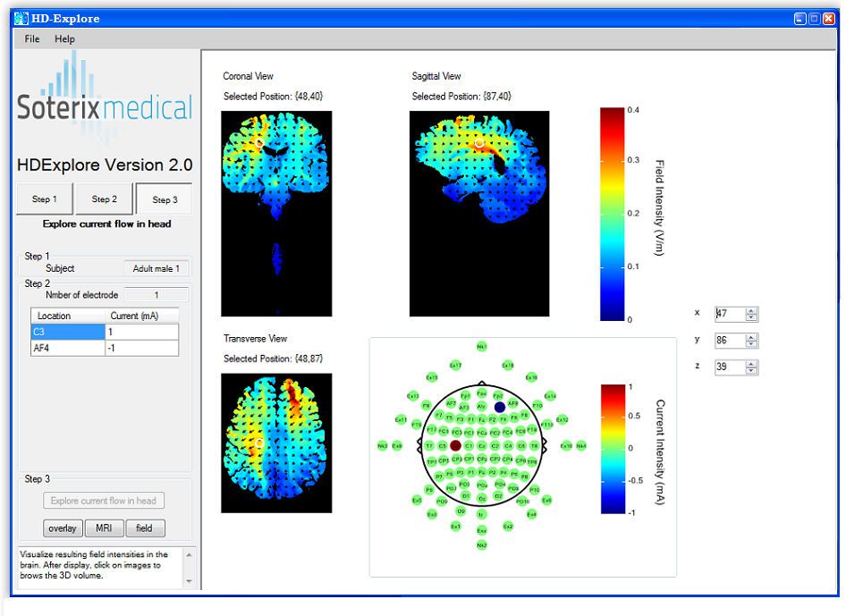Click the Ex17 electrode outside the head
This screenshot has height=616, width=854.
click(455, 365)
